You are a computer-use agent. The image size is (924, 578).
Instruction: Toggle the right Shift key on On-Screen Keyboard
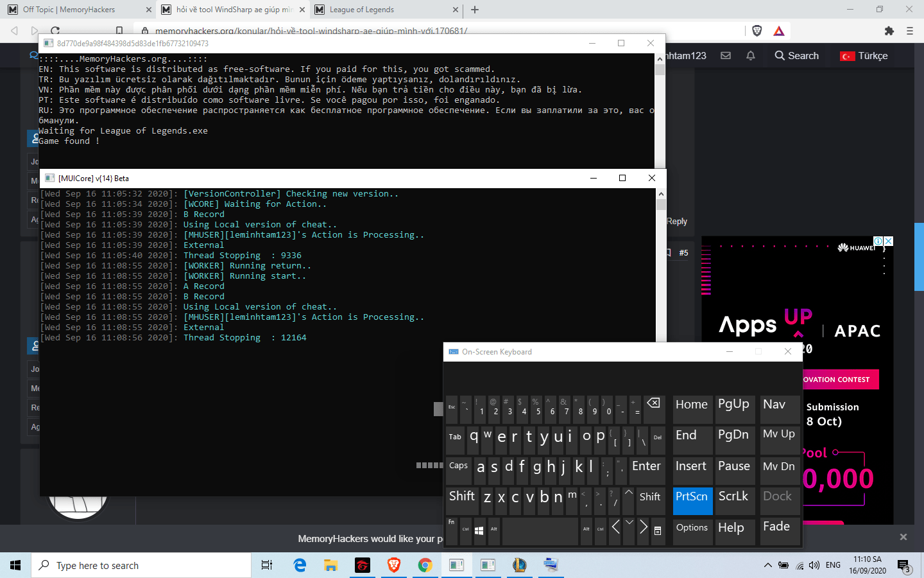650,501
